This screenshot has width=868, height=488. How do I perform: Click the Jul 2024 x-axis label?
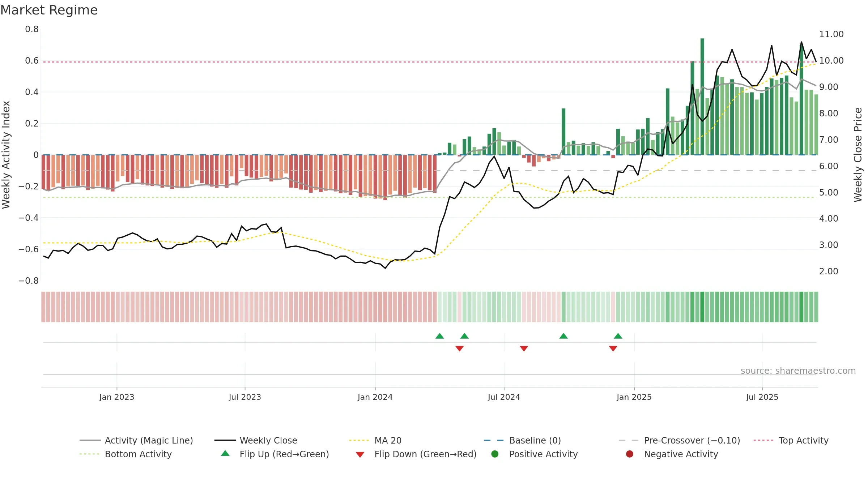pyautogui.click(x=504, y=397)
